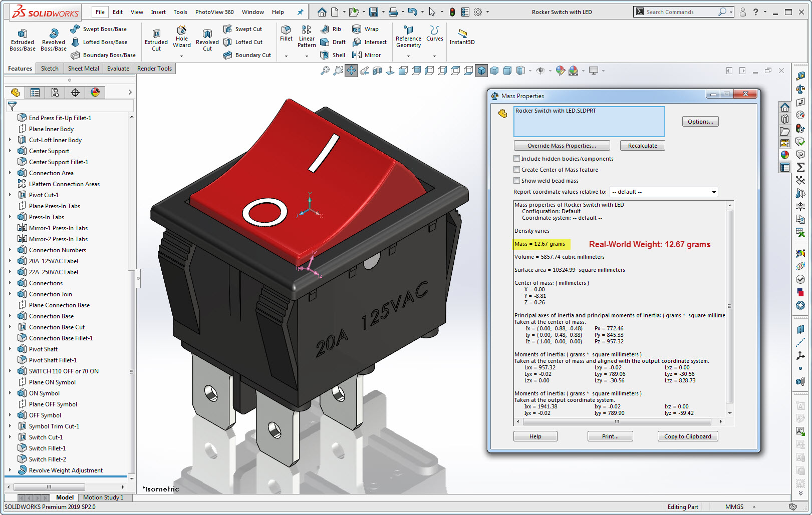The height and width of the screenshot is (515, 812).
Task: Enable Include hidden bodies/components checkbox
Action: point(517,159)
